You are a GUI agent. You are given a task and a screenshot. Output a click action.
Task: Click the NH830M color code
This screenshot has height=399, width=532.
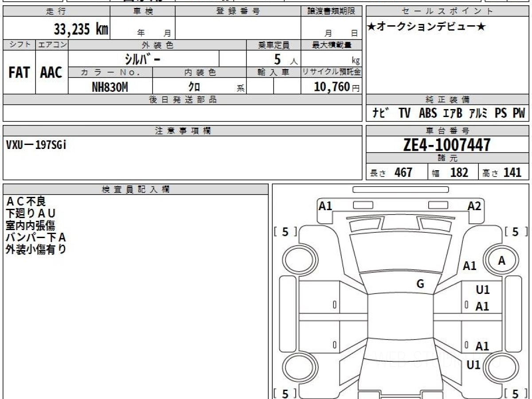coord(110,87)
